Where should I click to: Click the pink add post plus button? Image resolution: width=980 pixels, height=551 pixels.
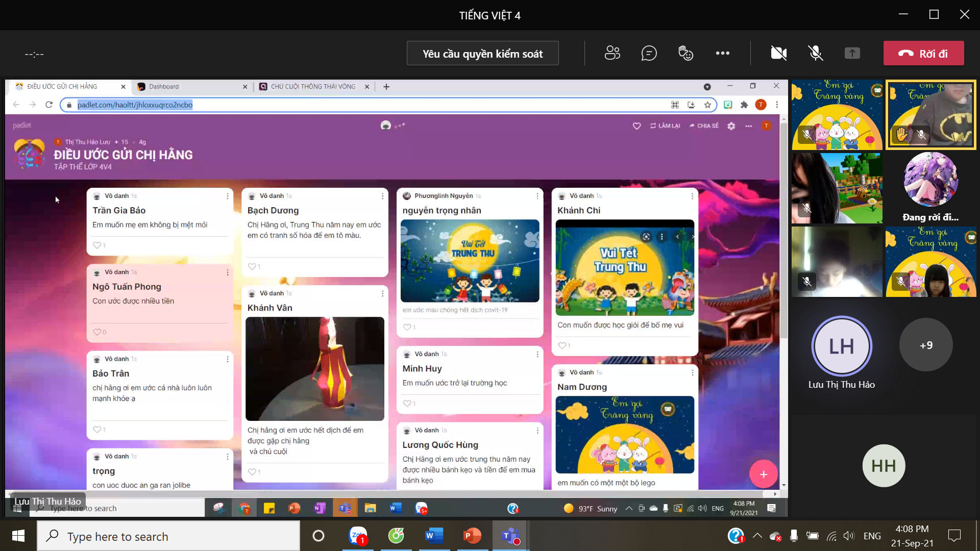pos(763,474)
